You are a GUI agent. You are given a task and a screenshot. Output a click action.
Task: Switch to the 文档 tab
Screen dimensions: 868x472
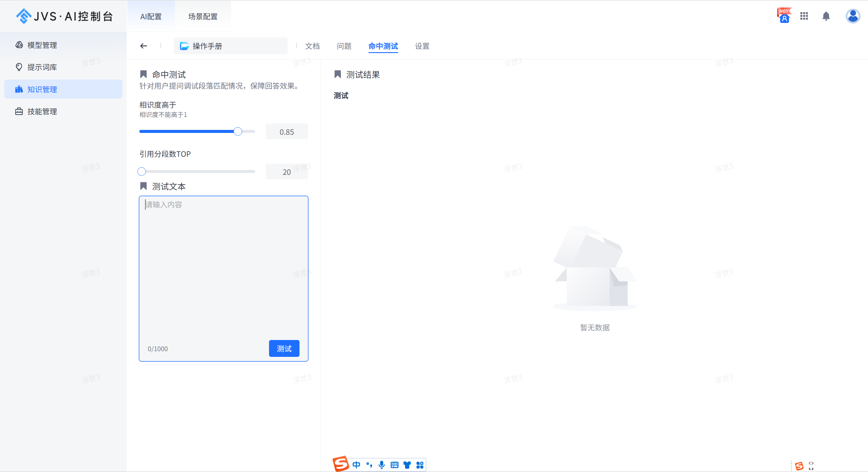click(x=312, y=46)
